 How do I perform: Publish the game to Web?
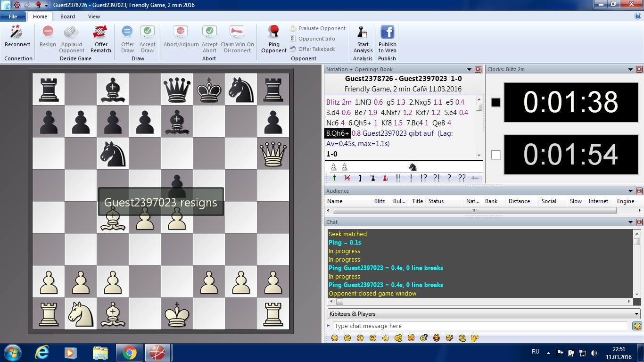click(387, 33)
